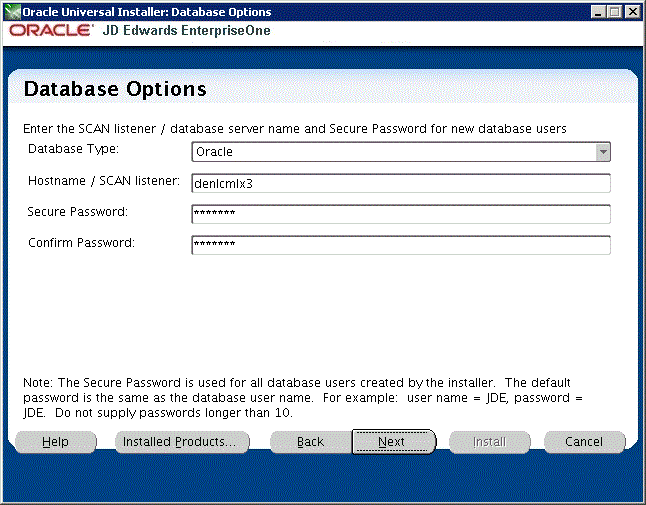
Task: Click the JD Edwards EnterpriseOne text
Action: [186, 30]
